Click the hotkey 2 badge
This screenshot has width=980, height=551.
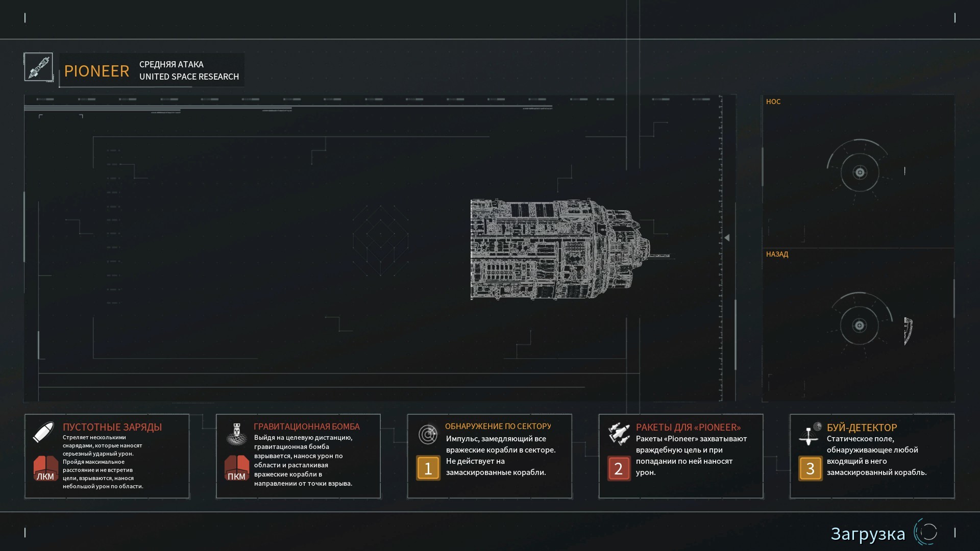pos(619,468)
